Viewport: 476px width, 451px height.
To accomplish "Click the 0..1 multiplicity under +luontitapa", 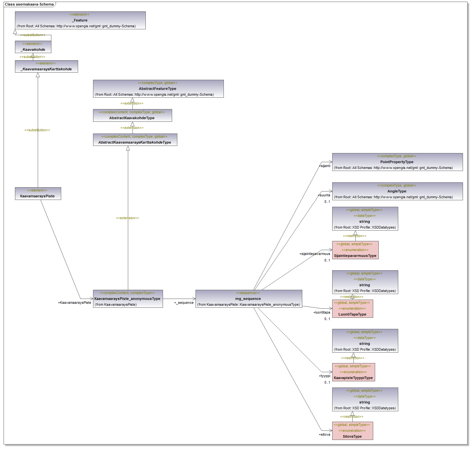I will point(327,319).
